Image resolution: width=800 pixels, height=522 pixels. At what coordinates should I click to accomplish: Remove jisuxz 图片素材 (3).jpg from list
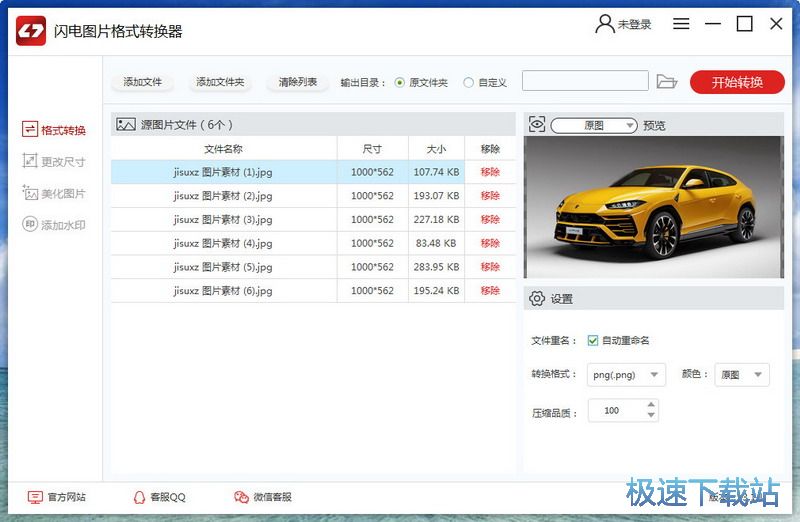pos(490,219)
